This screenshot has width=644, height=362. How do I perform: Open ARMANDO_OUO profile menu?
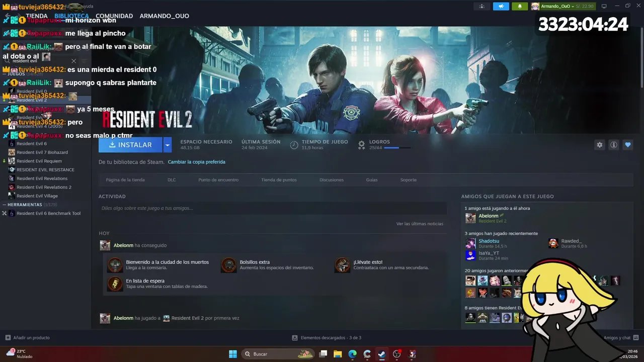click(x=165, y=16)
